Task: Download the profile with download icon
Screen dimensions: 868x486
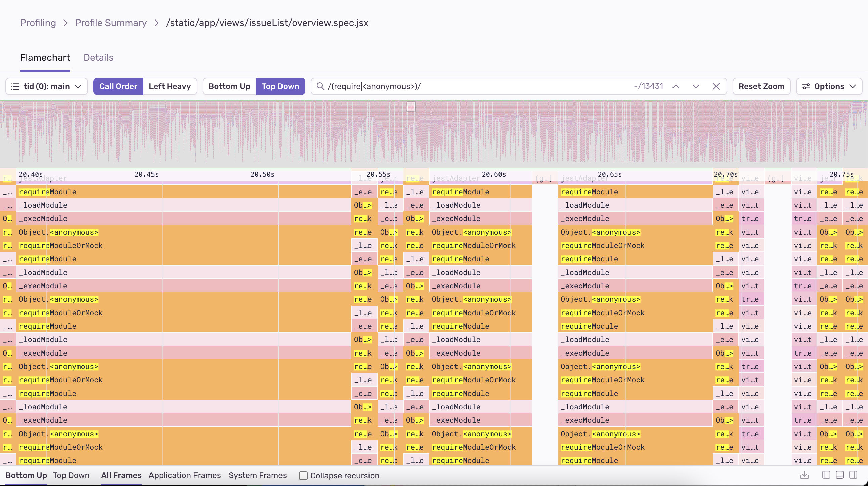Action: pos(804,475)
